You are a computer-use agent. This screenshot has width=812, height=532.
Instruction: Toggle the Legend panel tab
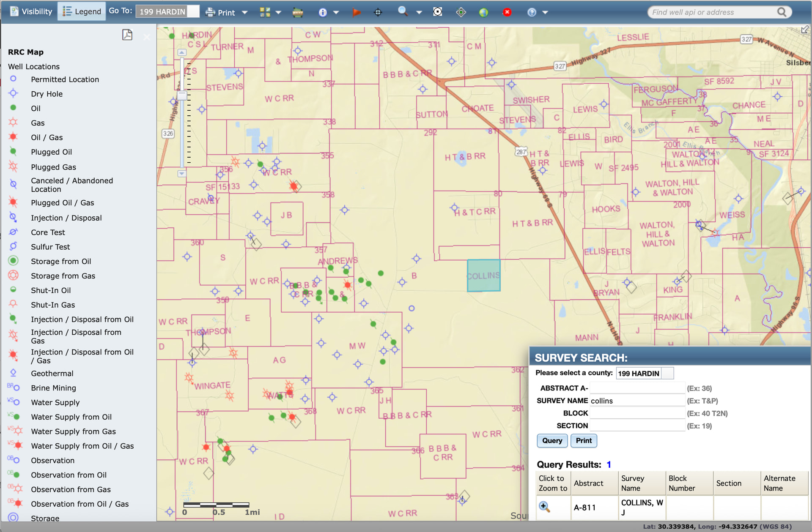(x=82, y=11)
